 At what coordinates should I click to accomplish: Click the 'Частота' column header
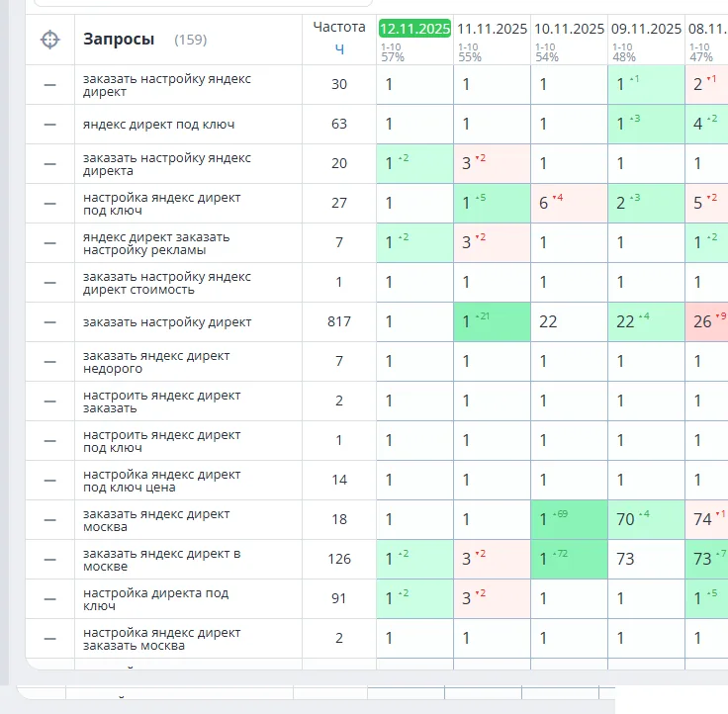(339, 27)
